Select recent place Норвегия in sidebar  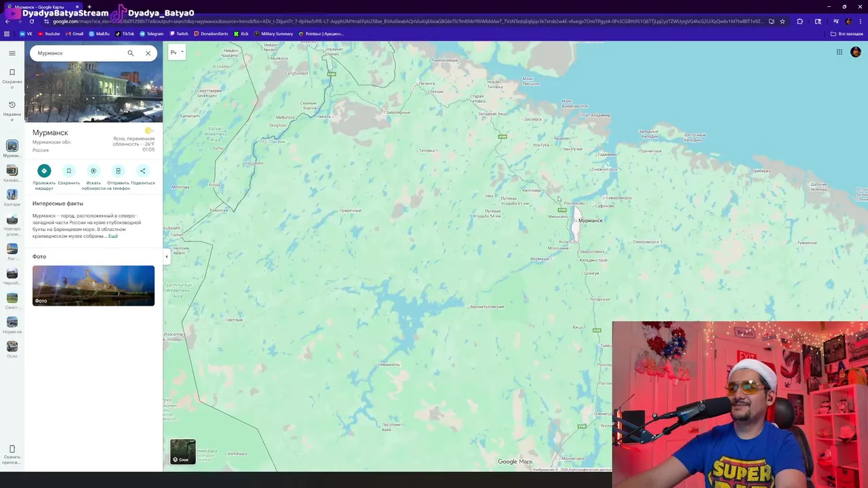pos(12,325)
